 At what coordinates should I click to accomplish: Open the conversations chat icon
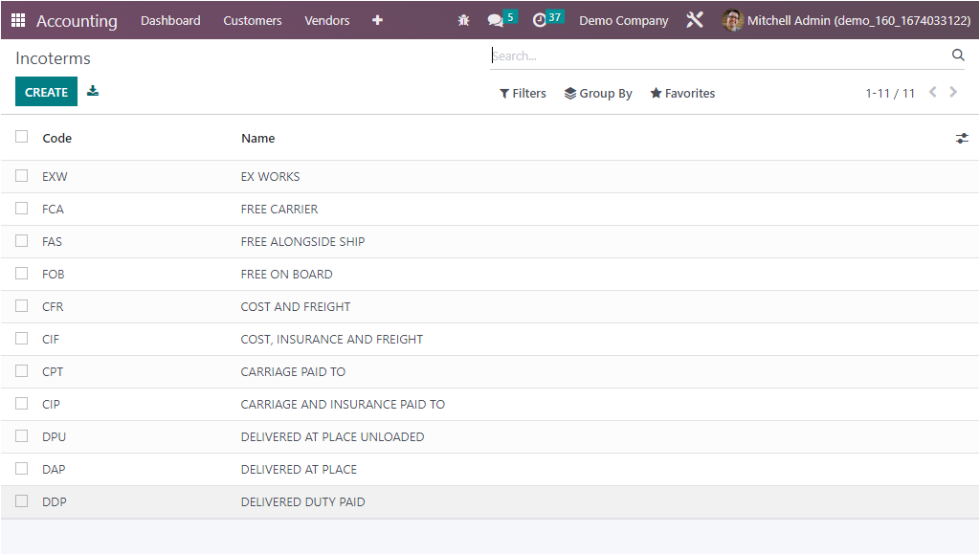pyautogui.click(x=495, y=21)
